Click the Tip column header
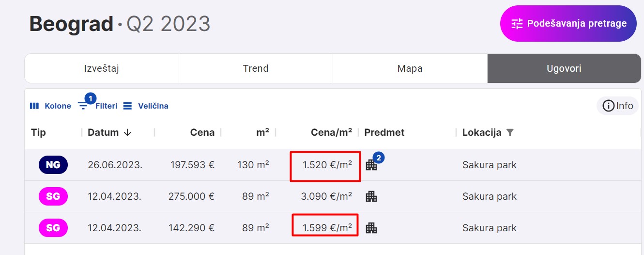This screenshot has width=644, height=255. (39, 132)
